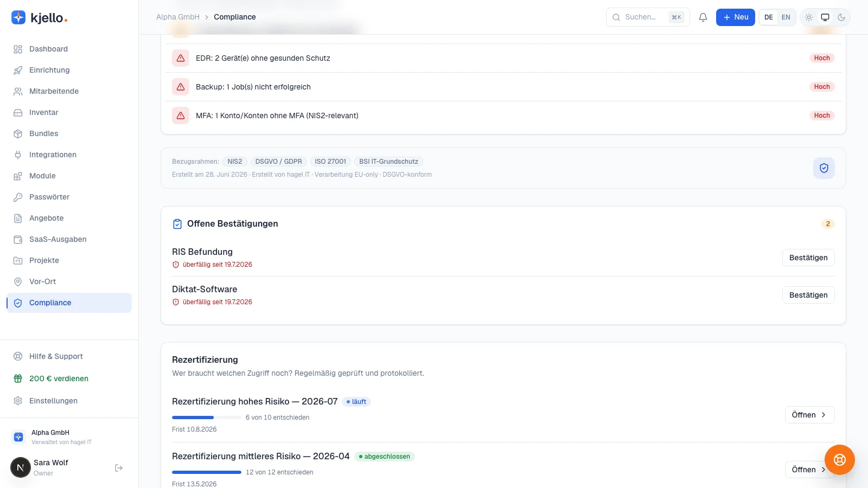Click clipboard icon beside Offene Bestätigungen
This screenshot has height=488, width=868.
point(177,224)
